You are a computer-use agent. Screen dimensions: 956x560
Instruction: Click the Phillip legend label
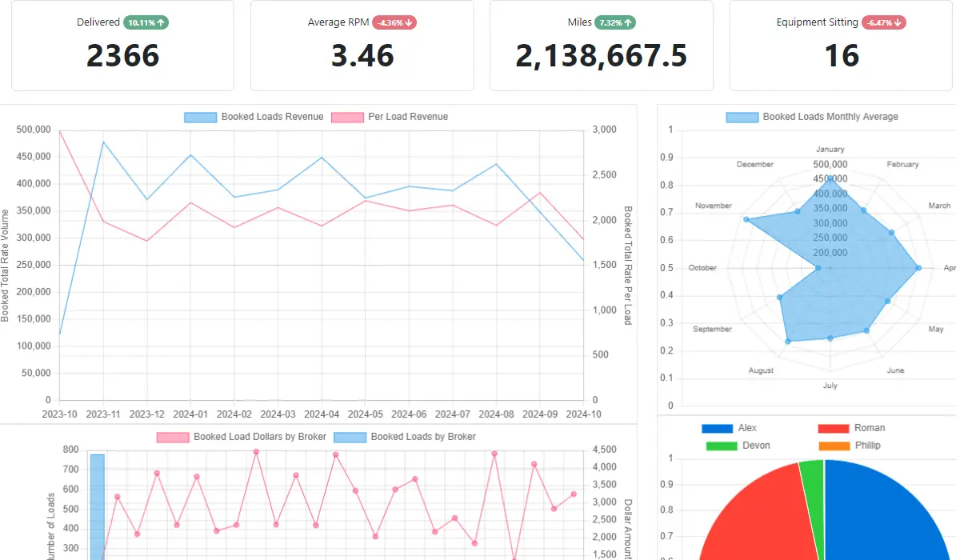[867, 446]
